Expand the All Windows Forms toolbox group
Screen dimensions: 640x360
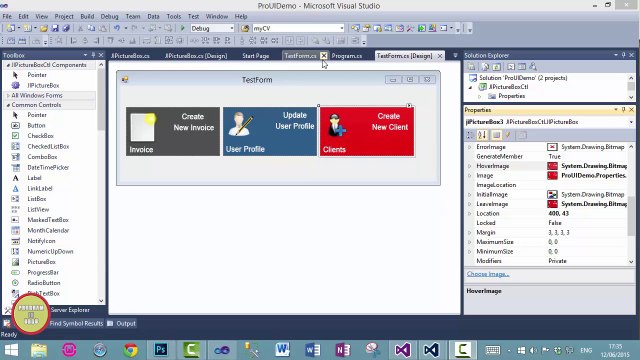(x=8, y=96)
